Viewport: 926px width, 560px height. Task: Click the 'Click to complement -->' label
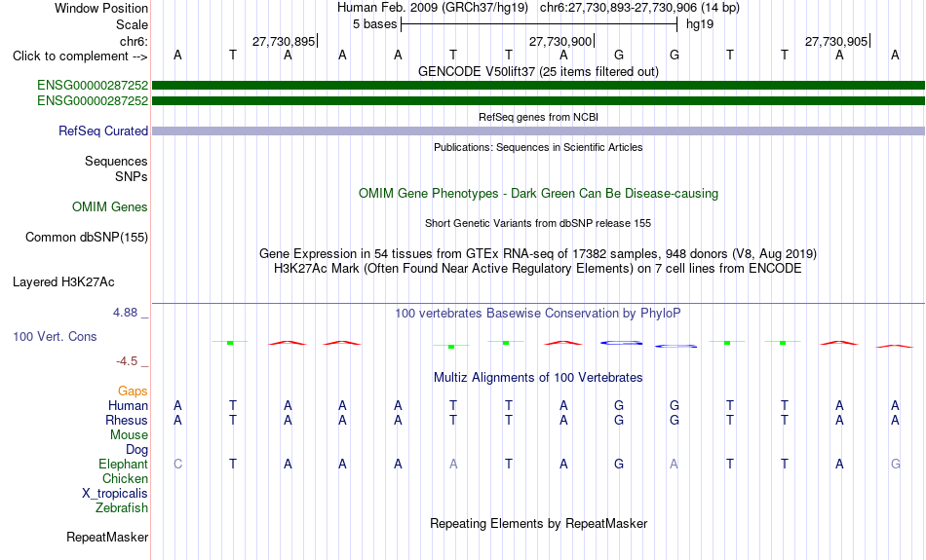coord(80,56)
